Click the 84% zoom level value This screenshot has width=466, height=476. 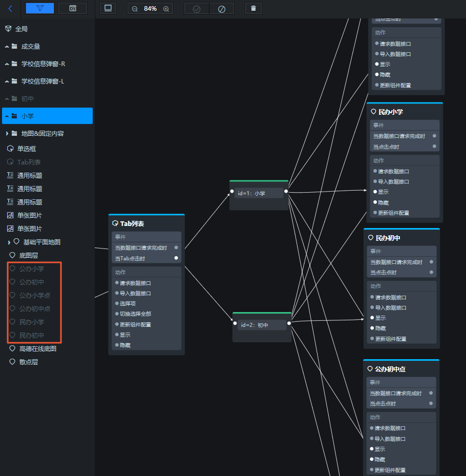pyautogui.click(x=150, y=9)
